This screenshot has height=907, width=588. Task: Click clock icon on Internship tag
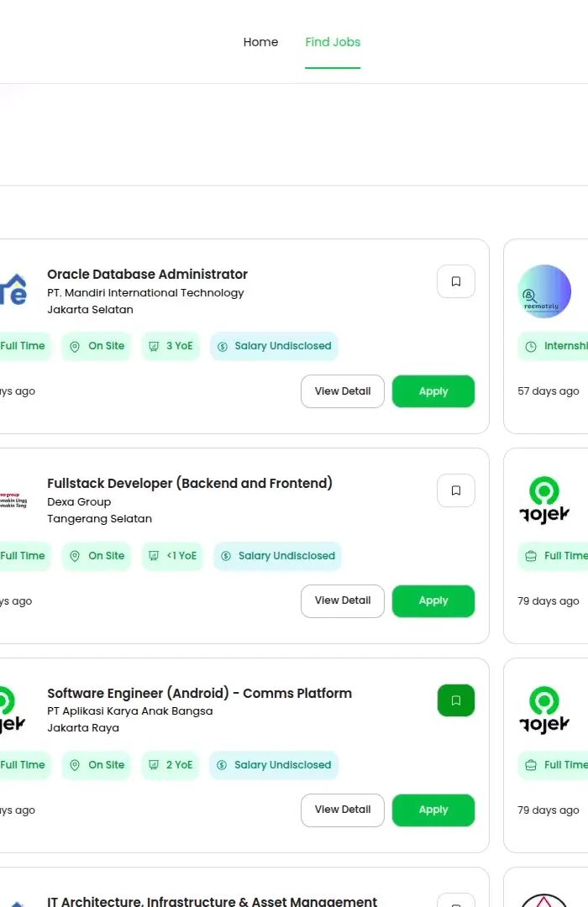click(531, 347)
